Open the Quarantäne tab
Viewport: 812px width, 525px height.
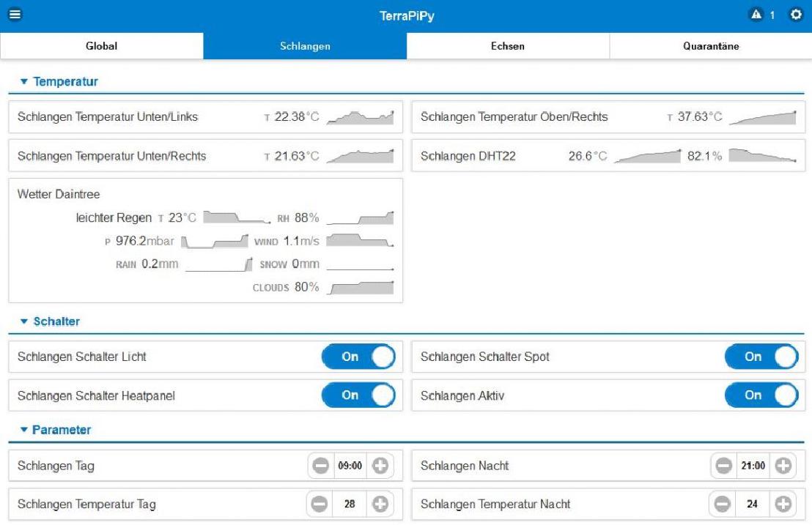[710, 46]
